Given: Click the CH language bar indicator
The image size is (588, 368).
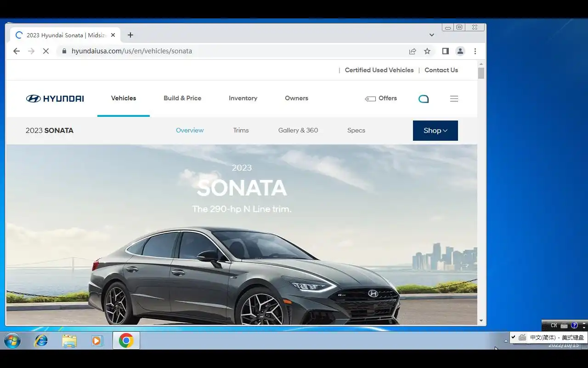Looking at the screenshot, I should coord(554,325).
